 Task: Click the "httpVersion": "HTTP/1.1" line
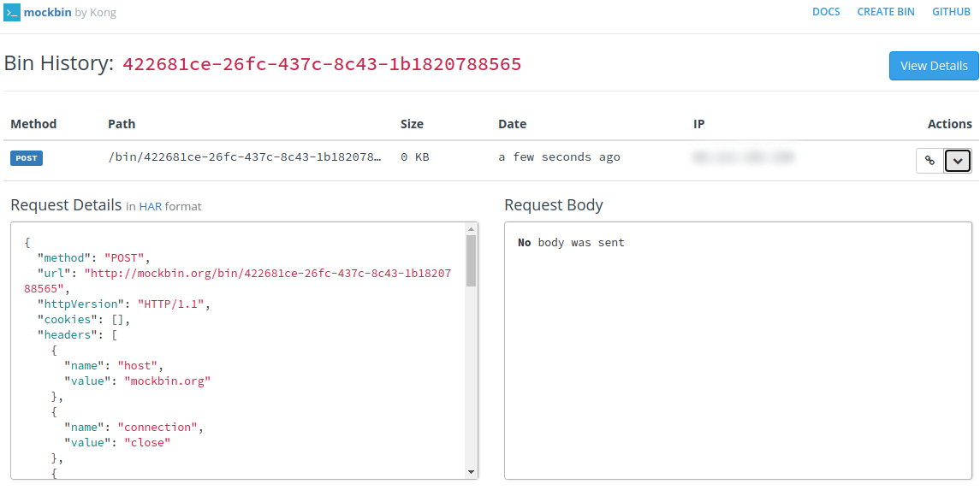pos(124,304)
